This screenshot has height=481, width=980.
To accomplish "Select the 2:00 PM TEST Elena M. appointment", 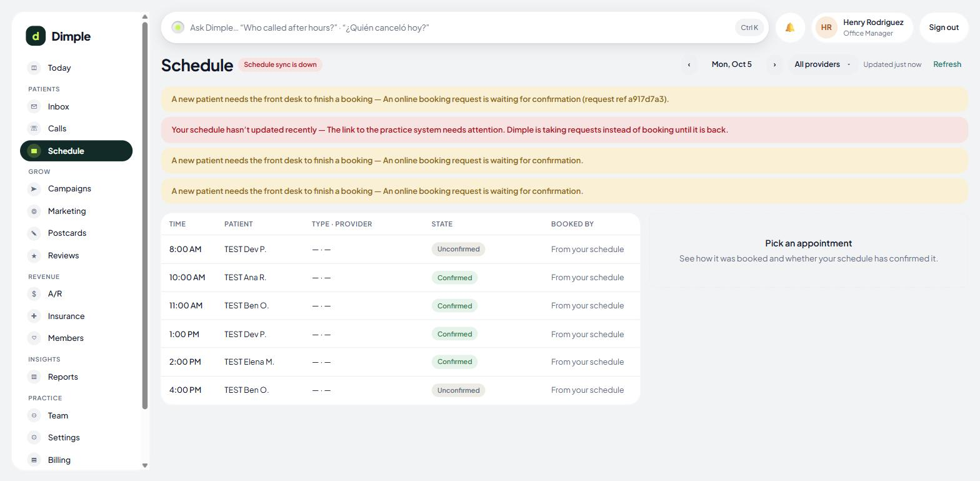I will coord(401,362).
